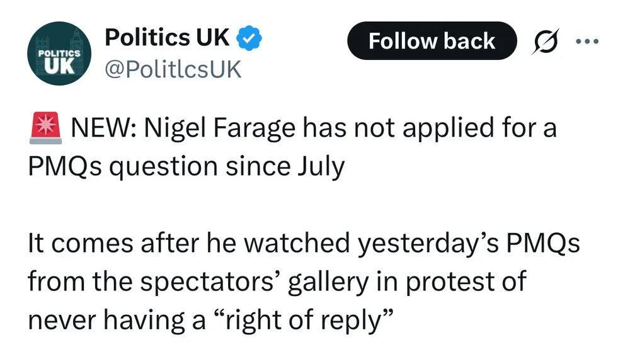Click the words "from the" in the tweet
This screenshot has width=630, height=364.
point(71,282)
